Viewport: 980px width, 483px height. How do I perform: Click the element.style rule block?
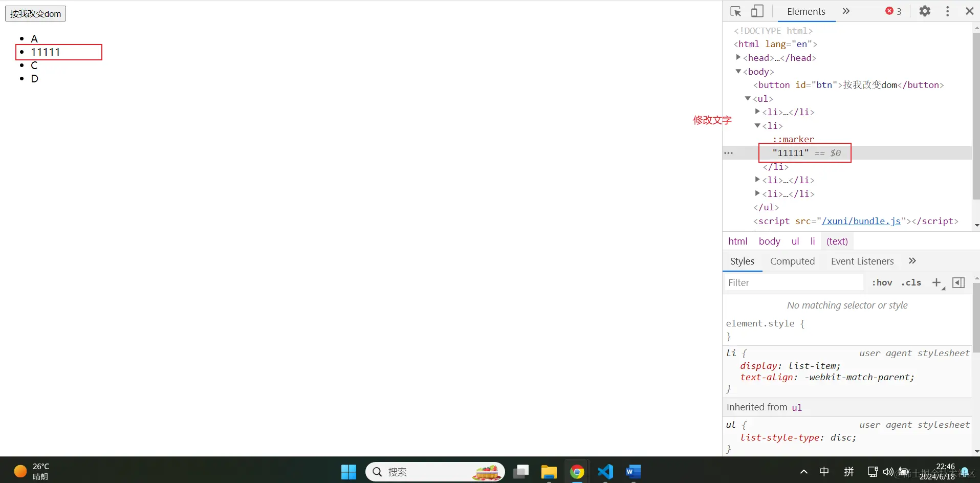pos(847,330)
